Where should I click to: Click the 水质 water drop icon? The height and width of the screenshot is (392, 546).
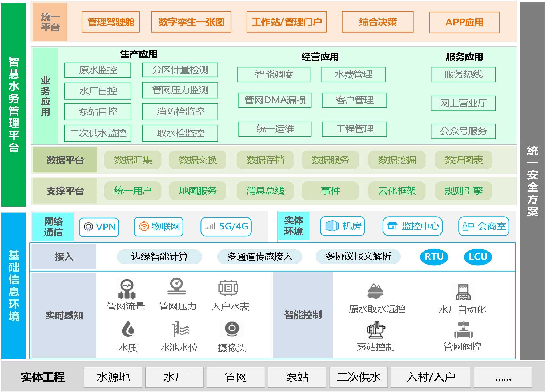[x=128, y=329]
